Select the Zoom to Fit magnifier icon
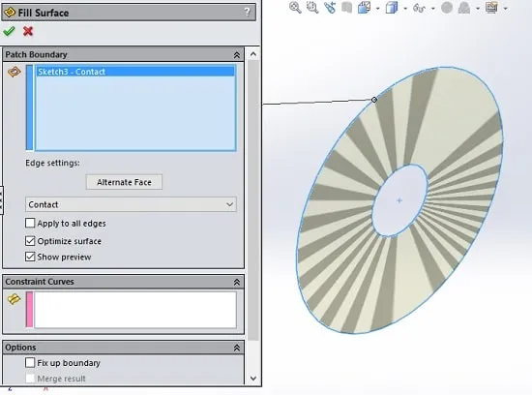Viewport: 532px width, 395px height. [x=295, y=8]
